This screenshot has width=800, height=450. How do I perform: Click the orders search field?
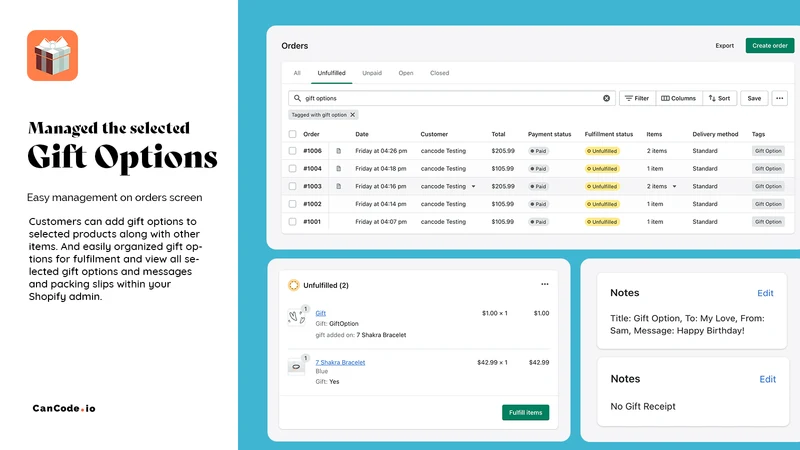coord(452,98)
